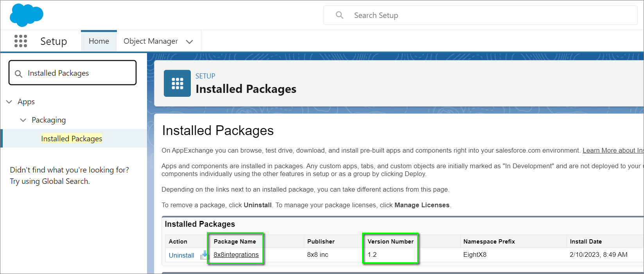
Task: Click the Installed Packages header grid icon
Action: coord(177,83)
